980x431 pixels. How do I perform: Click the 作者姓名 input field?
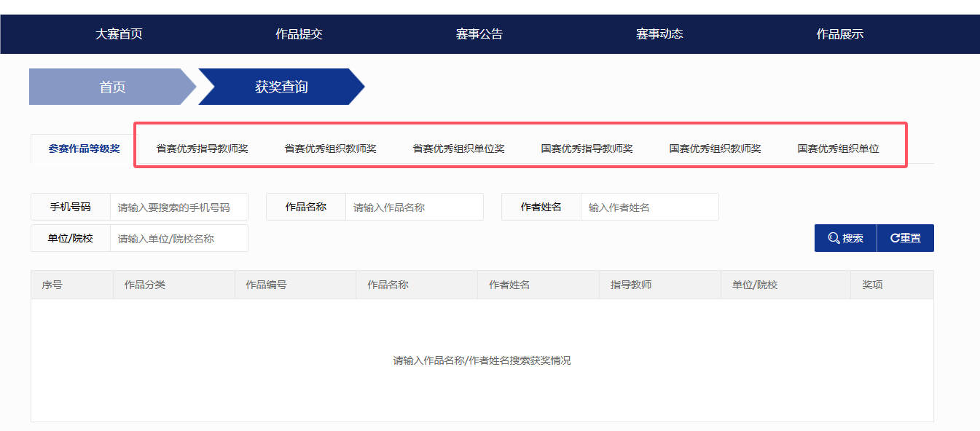point(648,207)
